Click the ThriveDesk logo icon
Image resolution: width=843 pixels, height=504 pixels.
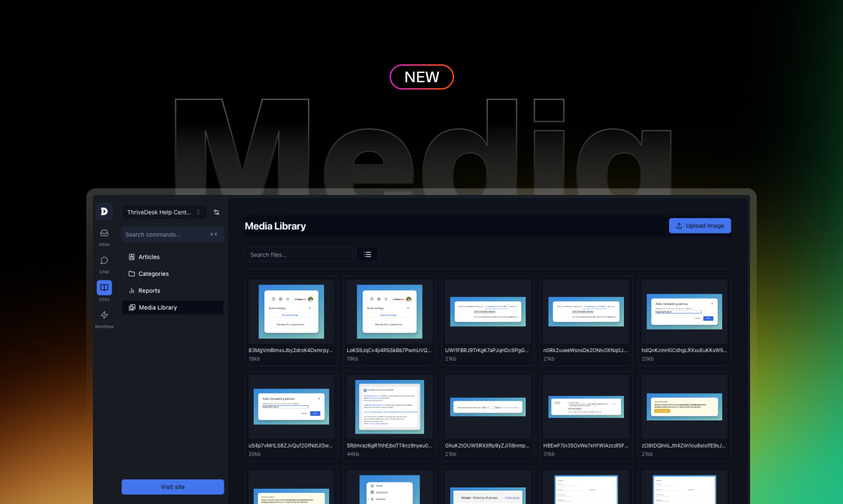(104, 212)
